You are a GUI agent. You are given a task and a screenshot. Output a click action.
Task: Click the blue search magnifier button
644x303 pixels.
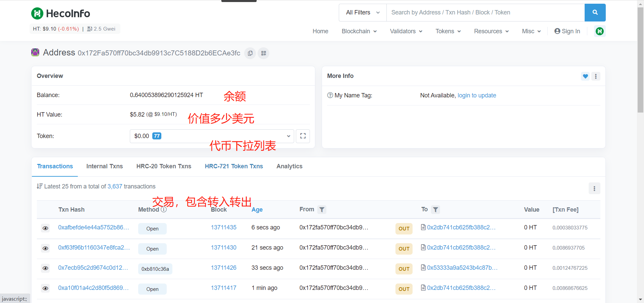coord(595,12)
